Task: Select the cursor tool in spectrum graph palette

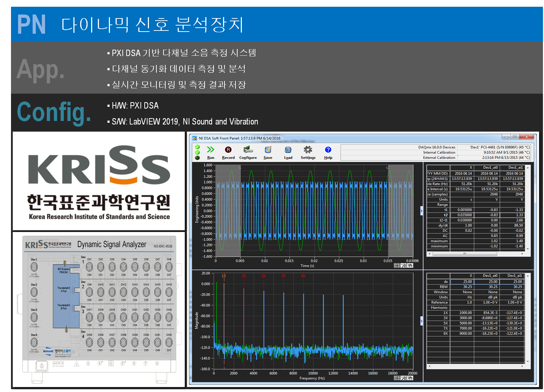Action: click(397, 378)
